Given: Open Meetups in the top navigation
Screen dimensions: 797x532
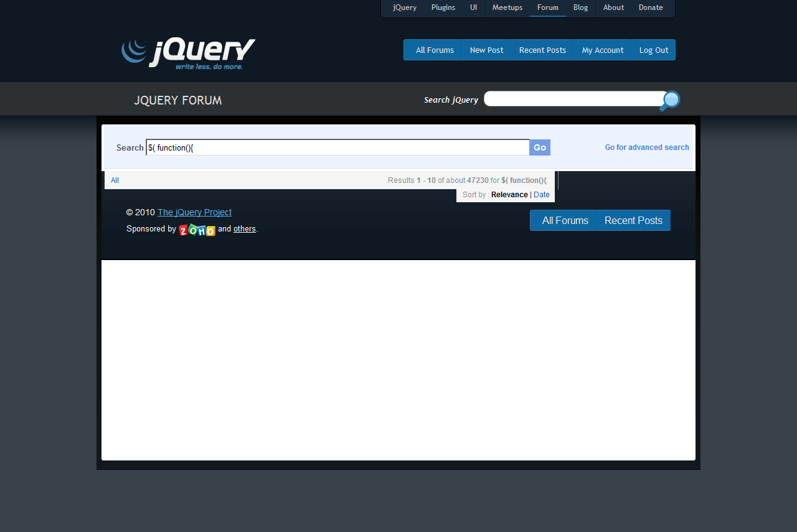Looking at the screenshot, I should [x=507, y=7].
